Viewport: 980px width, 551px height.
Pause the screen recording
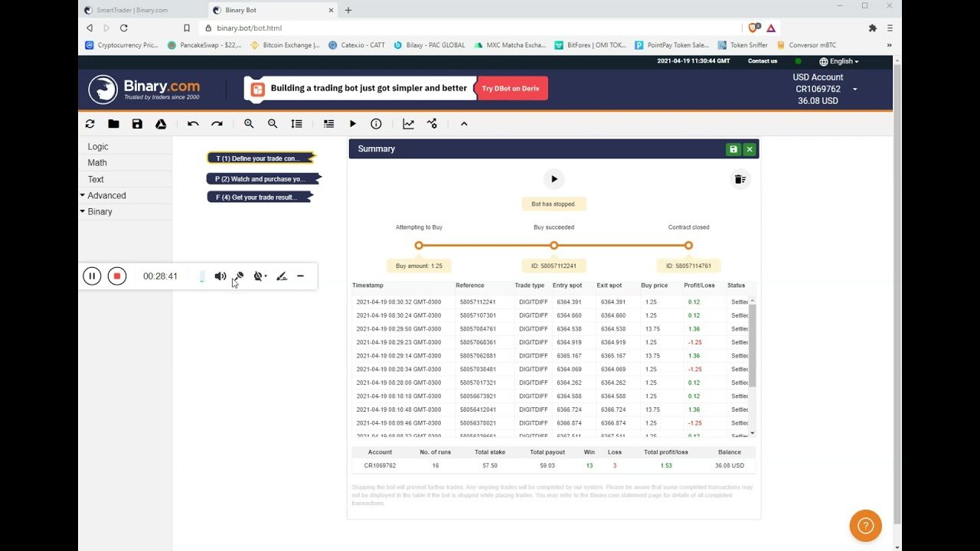pyautogui.click(x=92, y=276)
